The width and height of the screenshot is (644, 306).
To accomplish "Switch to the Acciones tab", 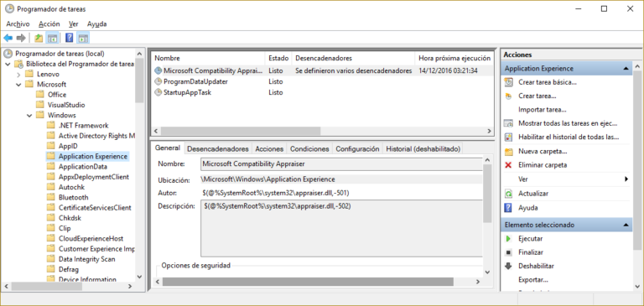I will (x=269, y=148).
